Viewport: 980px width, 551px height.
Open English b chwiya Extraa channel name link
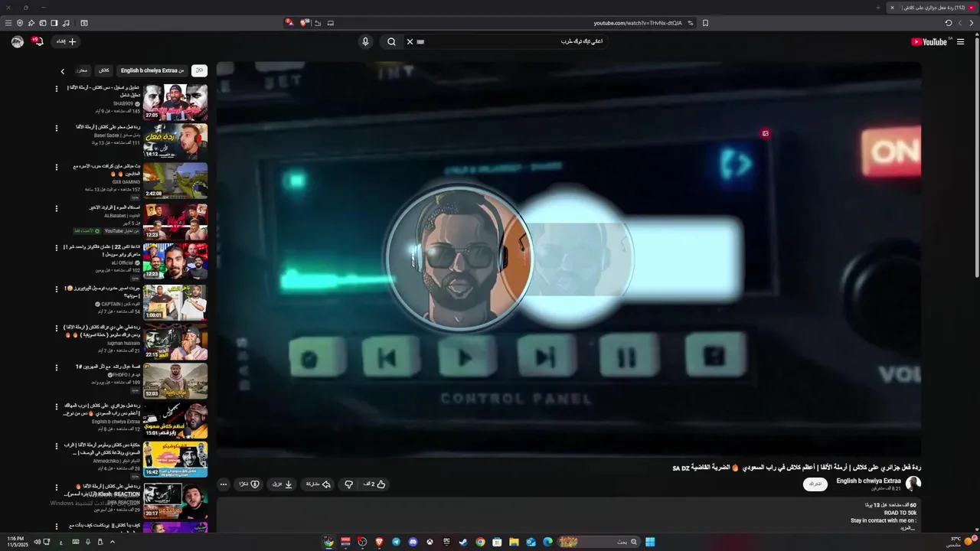(x=868, y=481)
